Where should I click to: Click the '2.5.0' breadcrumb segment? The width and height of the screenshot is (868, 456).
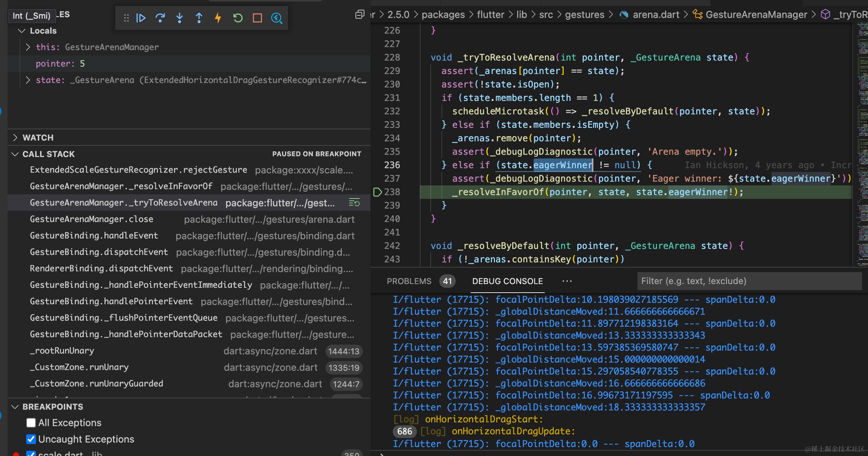tap(398, 15)
